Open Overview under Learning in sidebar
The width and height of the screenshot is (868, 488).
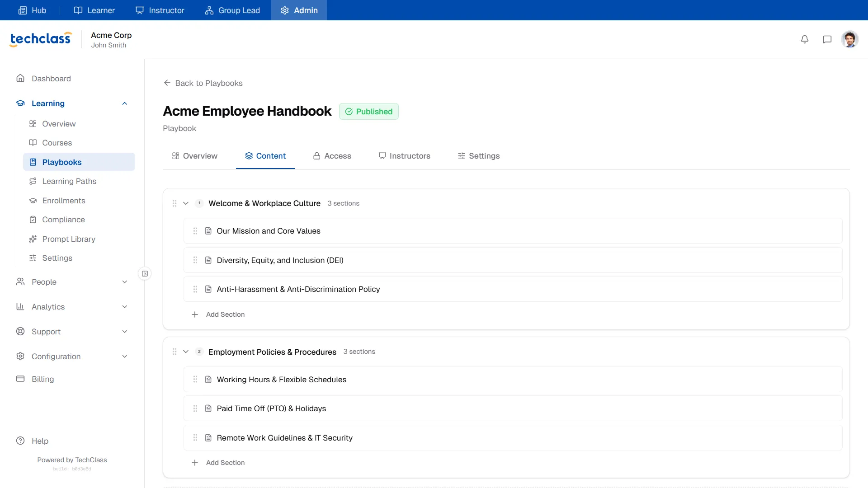[x=79, y=124]
